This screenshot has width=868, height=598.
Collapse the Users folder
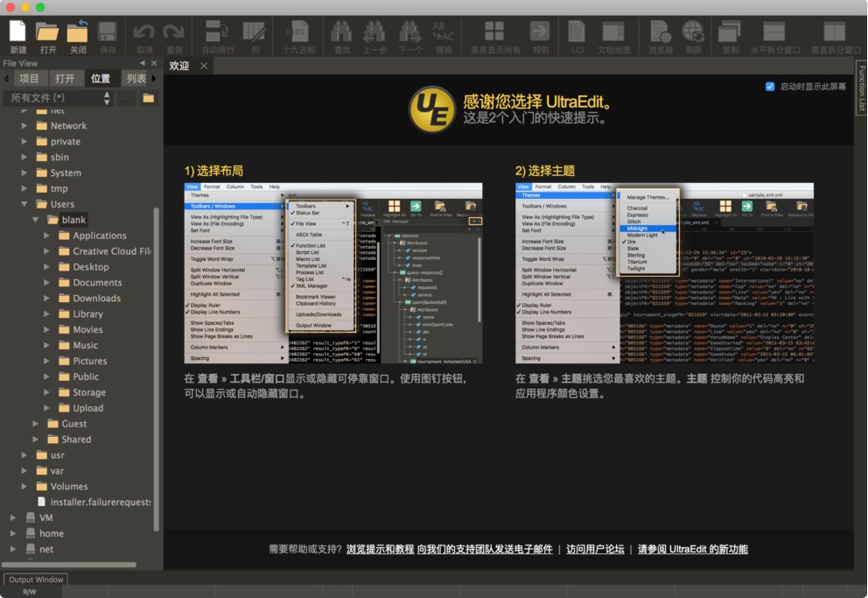pos(24,204)
